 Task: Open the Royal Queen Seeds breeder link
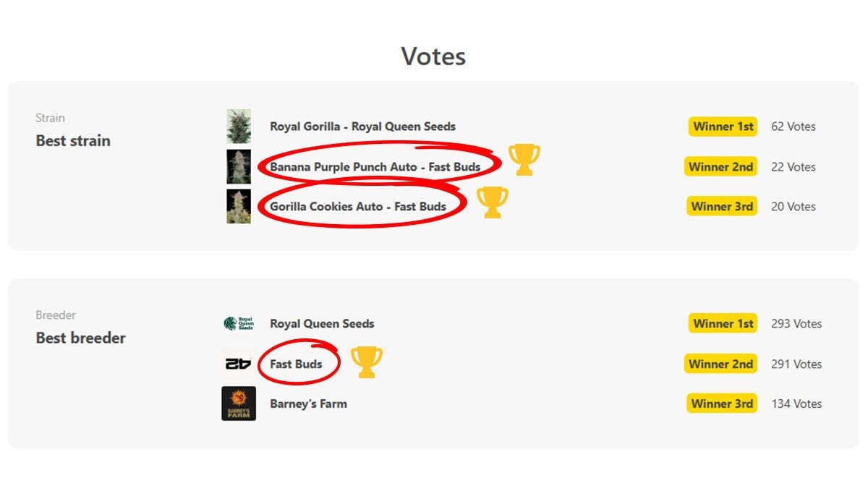point(322,324)
